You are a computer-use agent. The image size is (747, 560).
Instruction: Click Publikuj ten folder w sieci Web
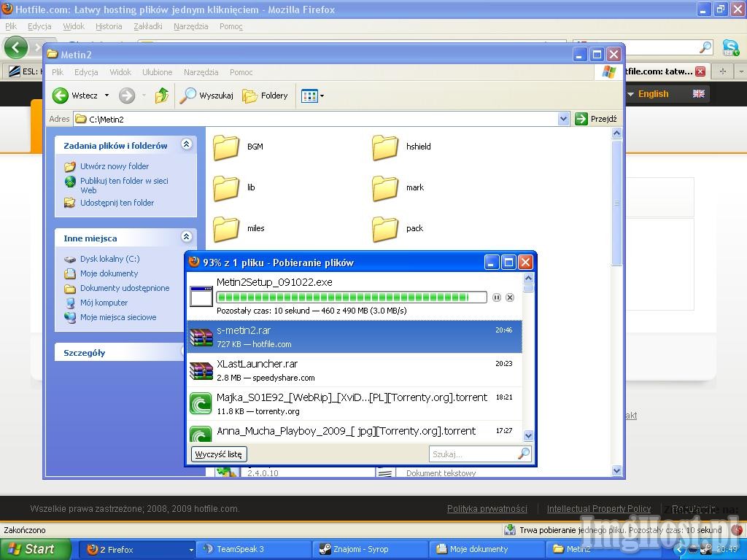pyautogui.click(x=124, y=185)
